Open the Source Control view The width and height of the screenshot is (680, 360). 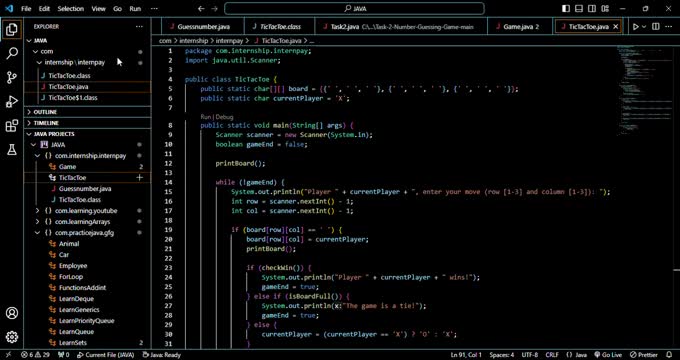[12, 78]
